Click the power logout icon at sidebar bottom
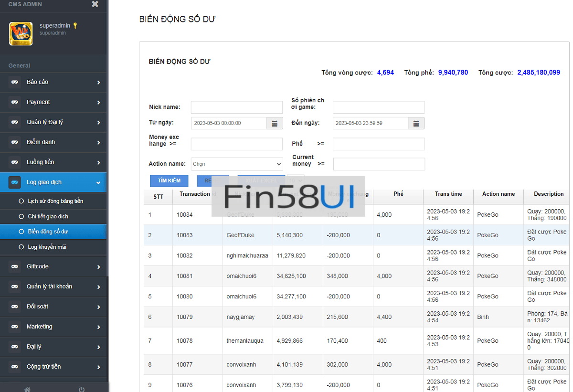 (82, 389)
